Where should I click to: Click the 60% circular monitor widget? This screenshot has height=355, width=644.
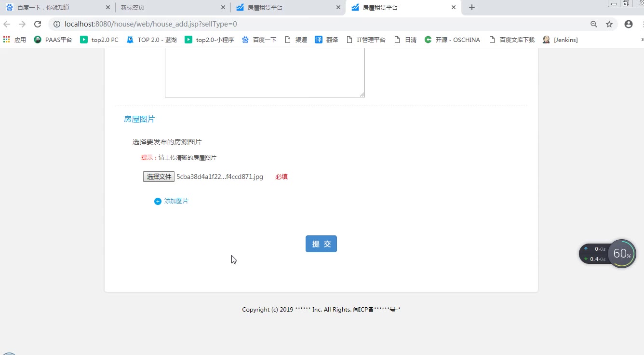(x=622, y=254)
